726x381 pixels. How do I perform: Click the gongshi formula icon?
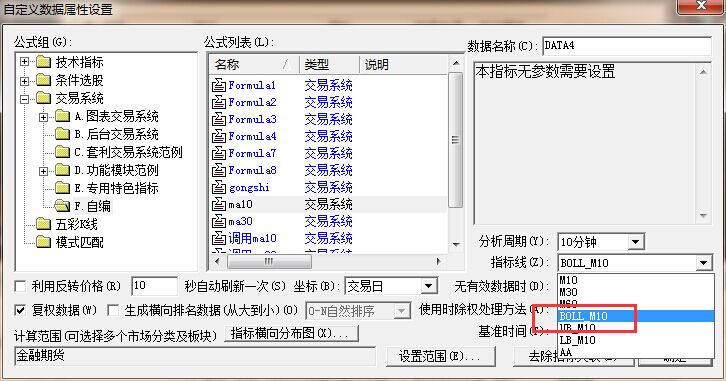click(219, 187)
